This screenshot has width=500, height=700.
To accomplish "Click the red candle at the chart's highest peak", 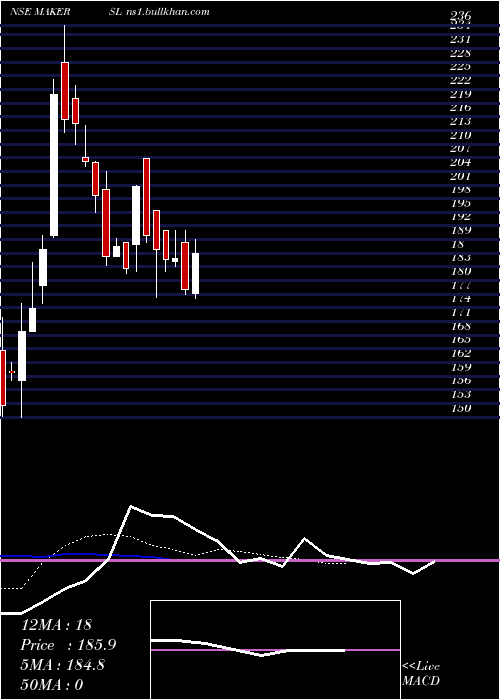I will pos(65,91).
